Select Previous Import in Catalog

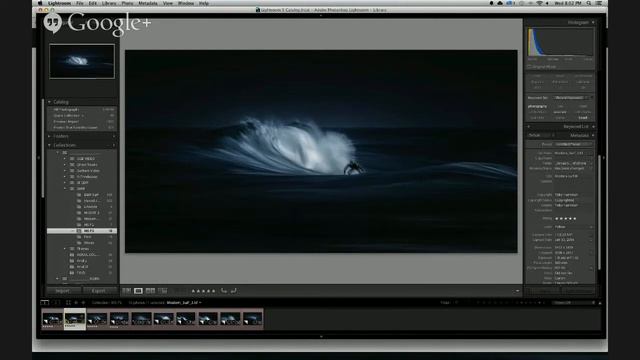tap(82, 122)
